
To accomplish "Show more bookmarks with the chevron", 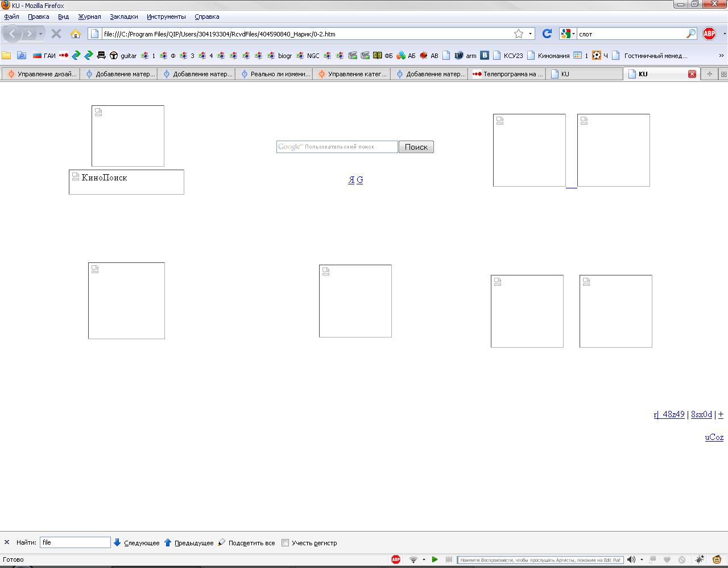I will [x=721, y=56].
